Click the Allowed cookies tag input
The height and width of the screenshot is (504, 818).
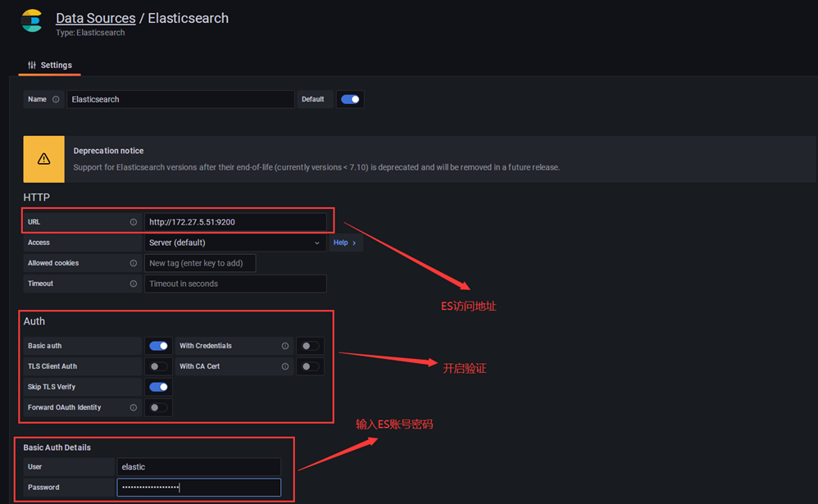click(x=200, y=264)
